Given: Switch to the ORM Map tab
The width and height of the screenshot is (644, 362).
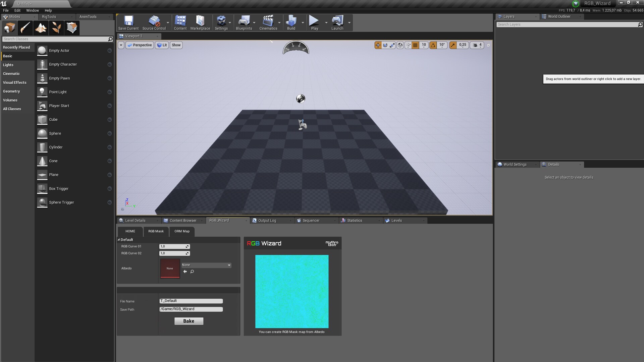Looking at the screenshot, I should pos(182,231).
